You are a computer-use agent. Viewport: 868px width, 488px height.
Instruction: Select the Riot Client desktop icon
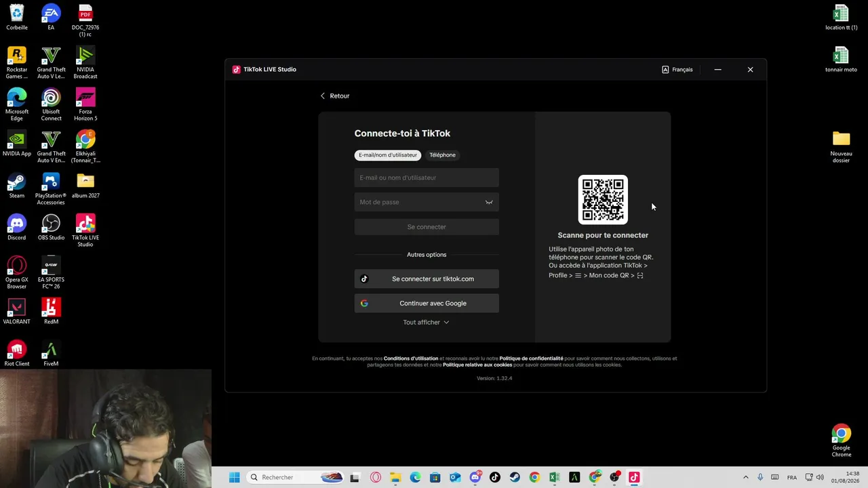(17, 354)
